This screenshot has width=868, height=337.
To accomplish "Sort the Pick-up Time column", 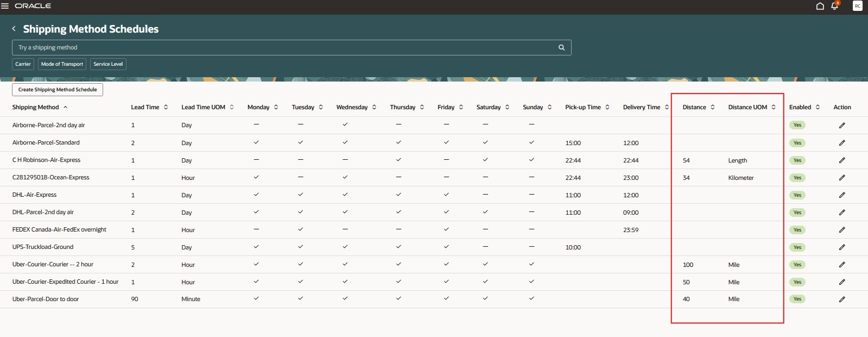I will point(607,107).
